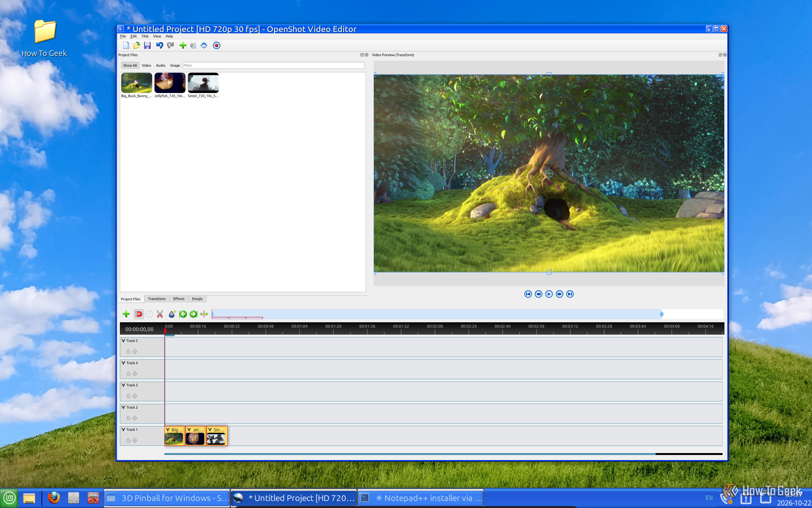The width and height of the screenshot is (812, 508).
Task: Open a project with the folder icon
Action: (137, 45)
